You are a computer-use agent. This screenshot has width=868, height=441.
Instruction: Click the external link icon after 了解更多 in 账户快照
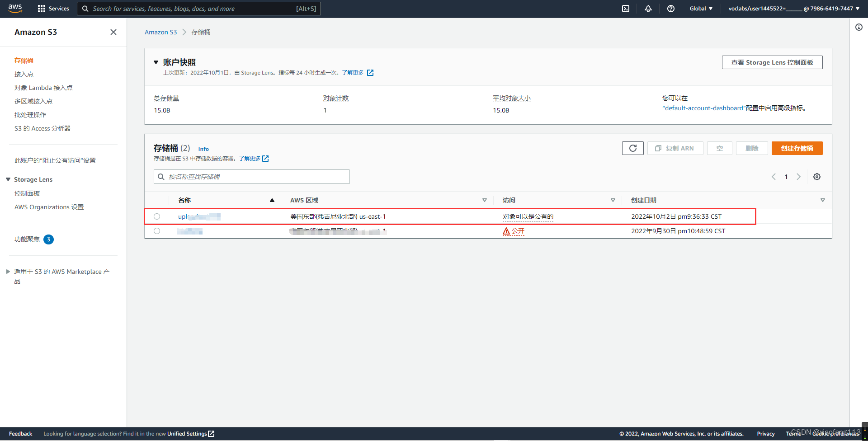pos(370,73)
